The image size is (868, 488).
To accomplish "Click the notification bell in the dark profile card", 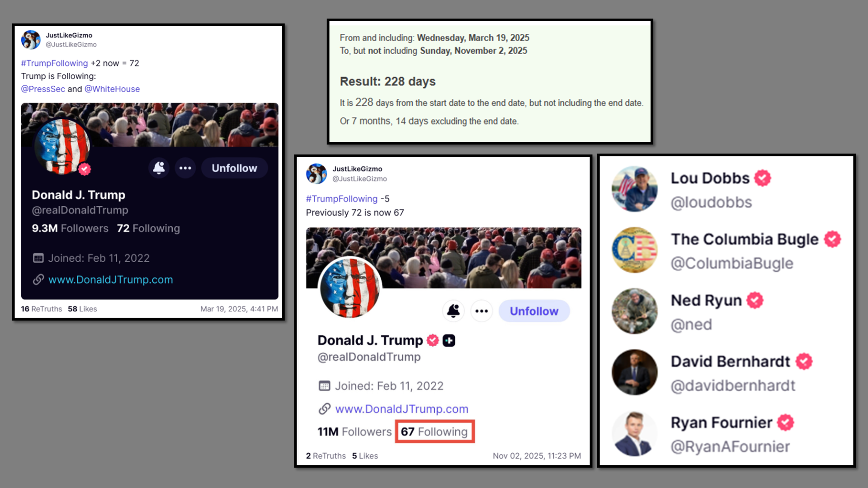I will (159, 168).
